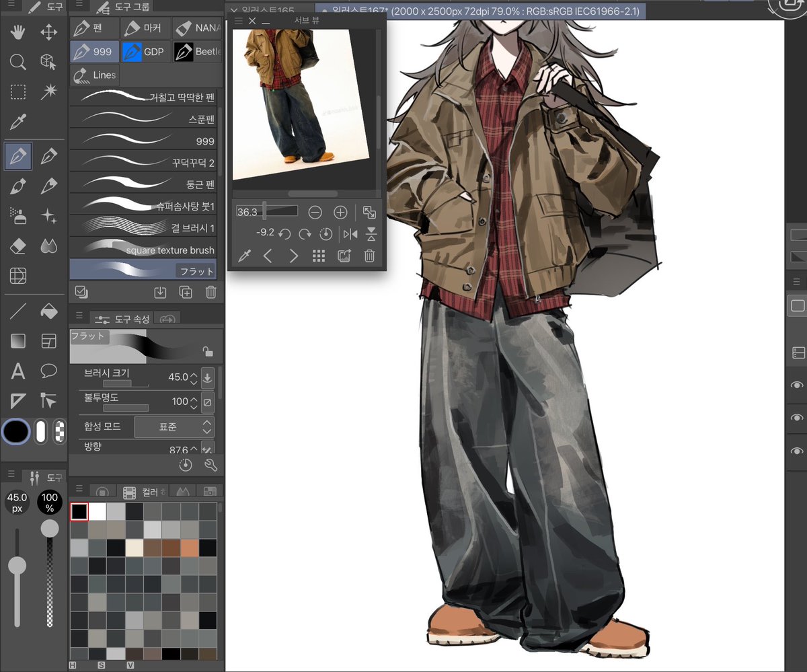Click the delete sub tool trash icon
Image resolution: width=807 pixels, height=672 pixels.
click(x=210, y=292)
